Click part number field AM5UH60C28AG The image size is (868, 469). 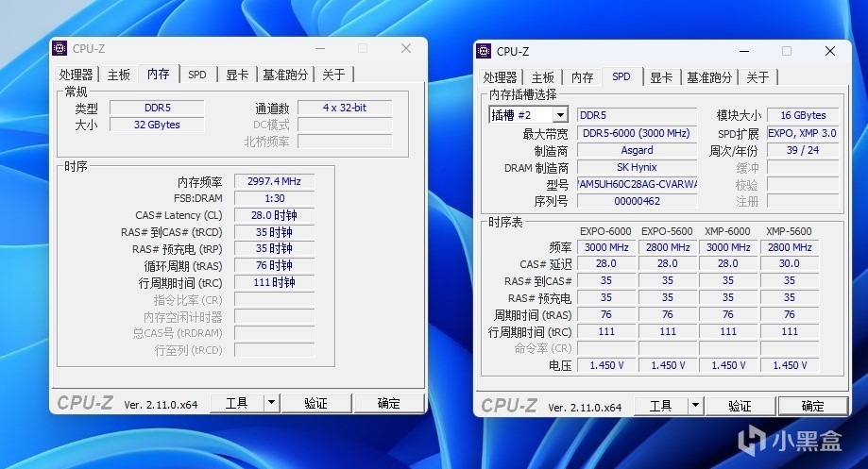637,184
